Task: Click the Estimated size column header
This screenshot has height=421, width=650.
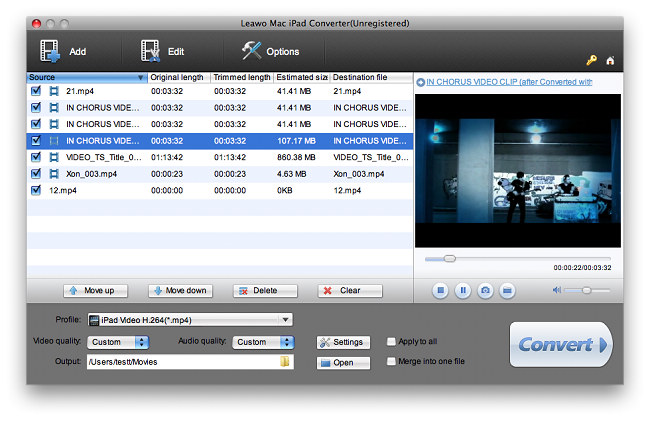Action: pos(302,77)
